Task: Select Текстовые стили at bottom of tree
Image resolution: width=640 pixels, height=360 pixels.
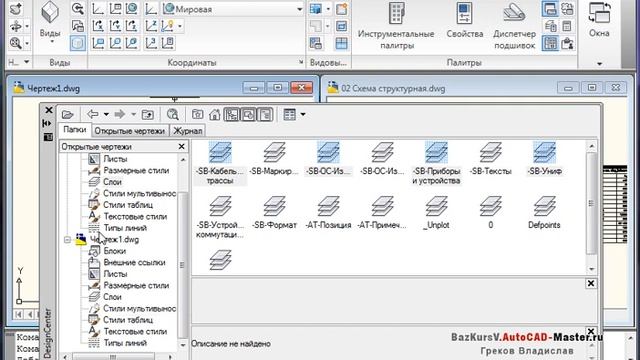Action: pos(135,331)
